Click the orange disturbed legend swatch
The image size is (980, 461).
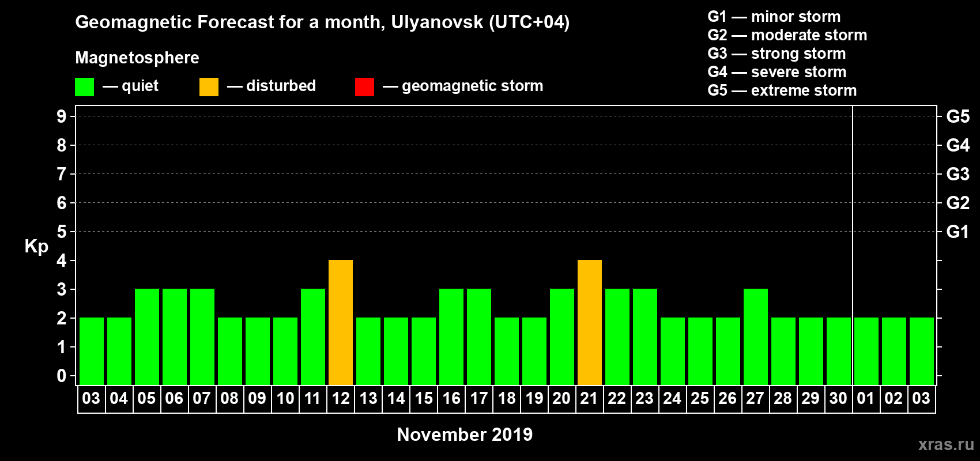pyautogui.click(x=209, y=87)
